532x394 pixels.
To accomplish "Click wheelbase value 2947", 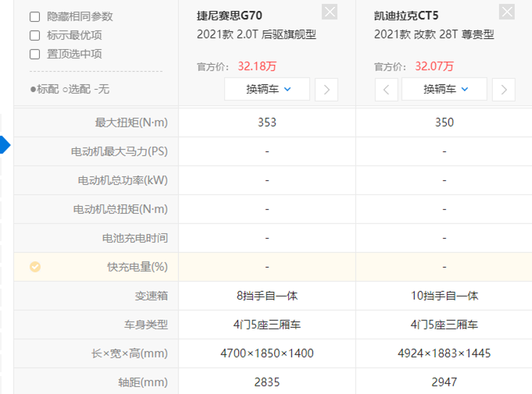I will point(445,382).
